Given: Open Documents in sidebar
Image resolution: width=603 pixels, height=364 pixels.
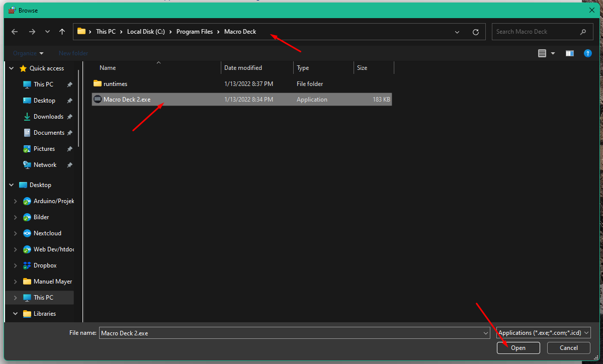Looking at the screenshot, I should (x=49, y=133).
